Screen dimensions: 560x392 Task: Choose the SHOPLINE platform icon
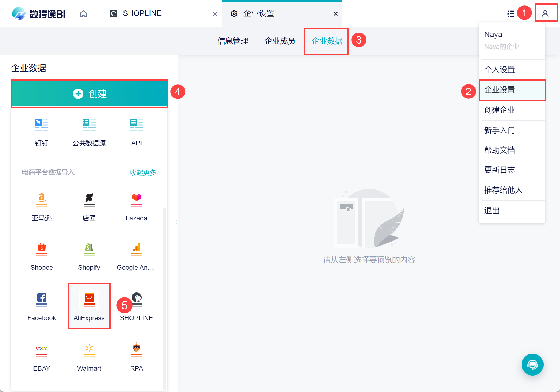137,300
